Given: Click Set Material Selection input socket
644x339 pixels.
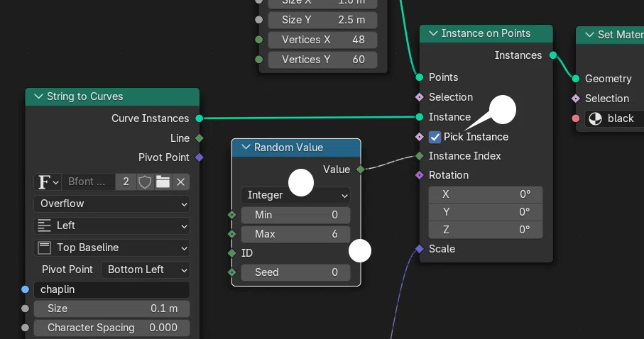Looking at the screenshot, I should click(x=576, y=99).
